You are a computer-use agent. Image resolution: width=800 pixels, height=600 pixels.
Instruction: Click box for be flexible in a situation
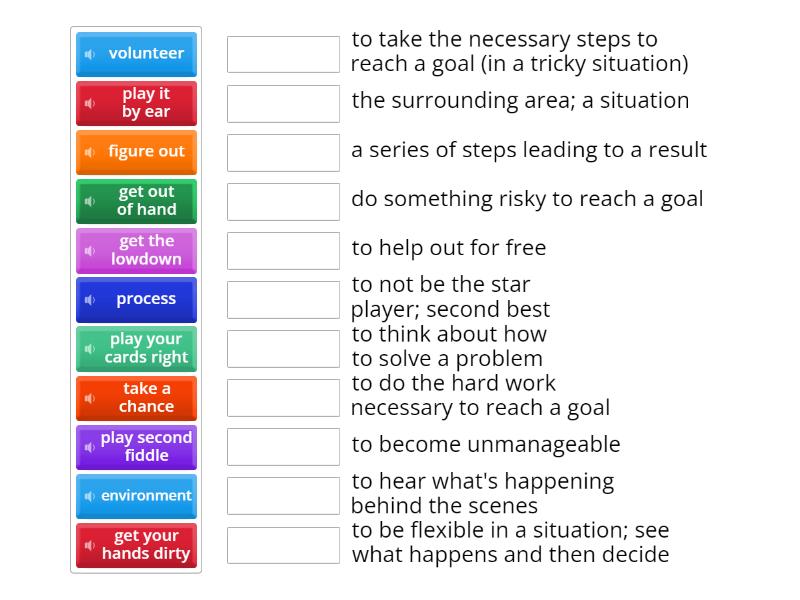coord(283,545)
